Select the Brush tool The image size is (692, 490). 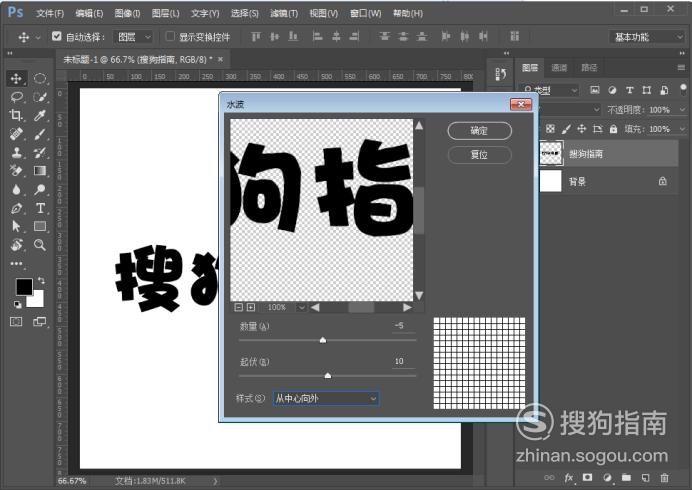(x=40, y=134)
